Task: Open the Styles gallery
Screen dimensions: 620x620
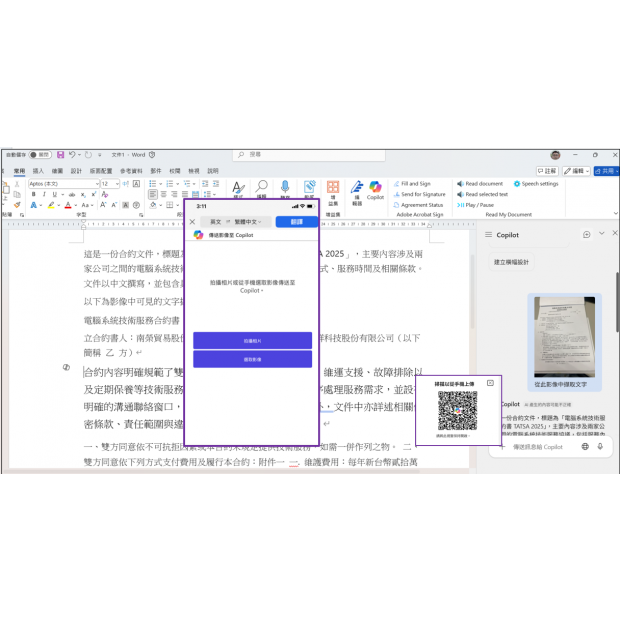Action: 238,189
